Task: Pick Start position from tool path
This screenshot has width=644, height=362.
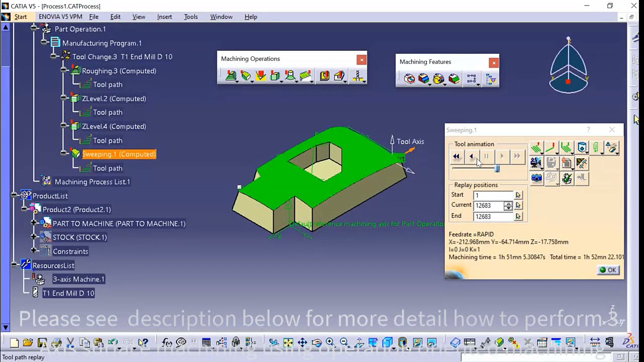Action: (518, 195)
